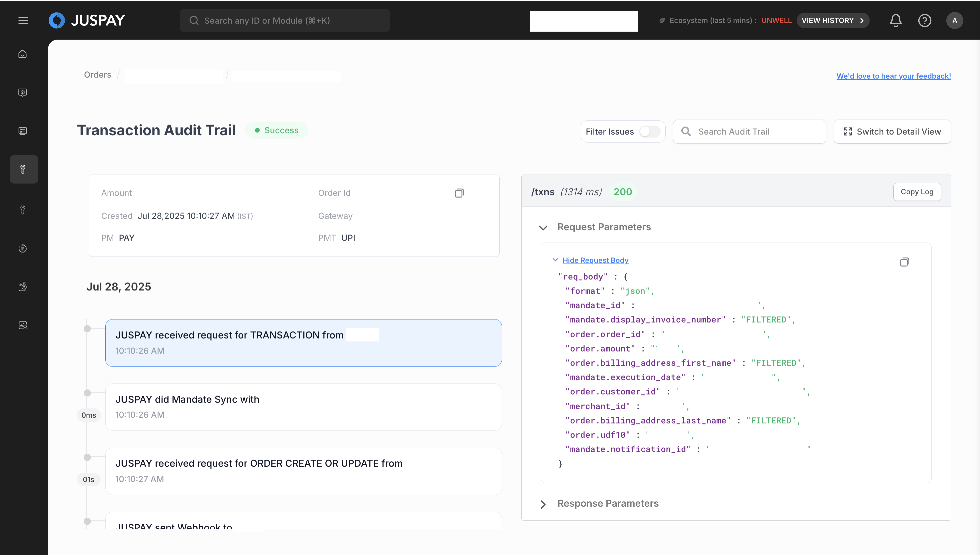
Task: Open the analytics search sidebar icon
Action: (x=23, y=325)
